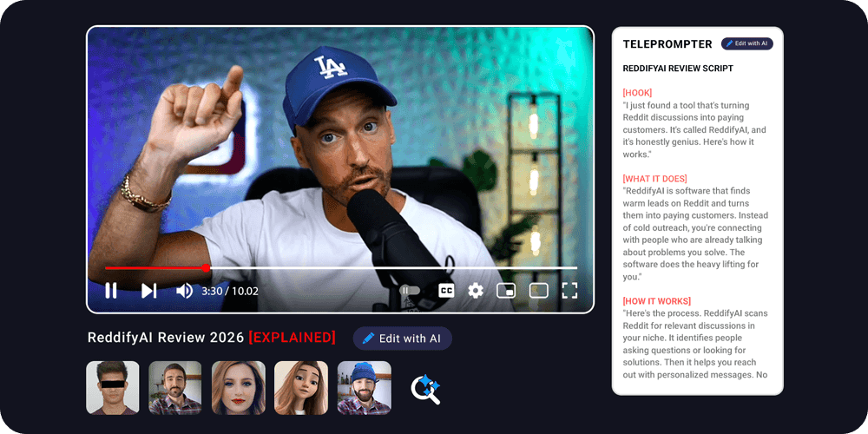
Task: Choose the red-haired woman avatar
Action: (238, 387)
